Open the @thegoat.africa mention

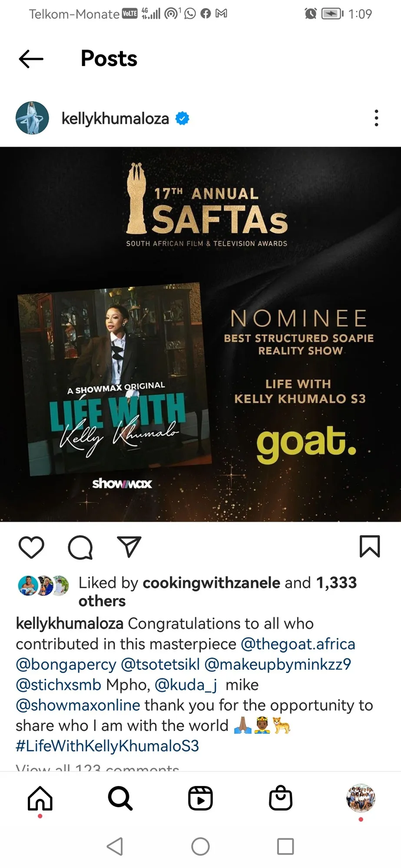pyautogui.click(x=298, y=644)
